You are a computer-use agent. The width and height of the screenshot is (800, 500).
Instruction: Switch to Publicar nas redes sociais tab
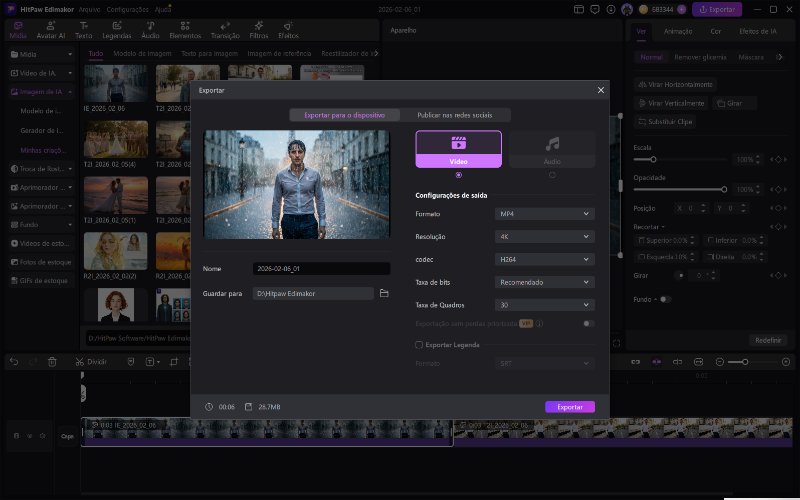point(456,115)
